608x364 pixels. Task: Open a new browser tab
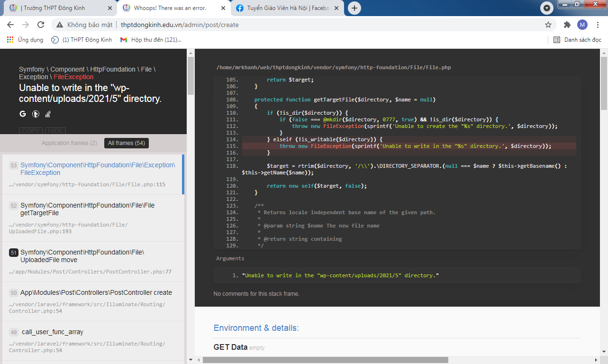coord(354,8)
